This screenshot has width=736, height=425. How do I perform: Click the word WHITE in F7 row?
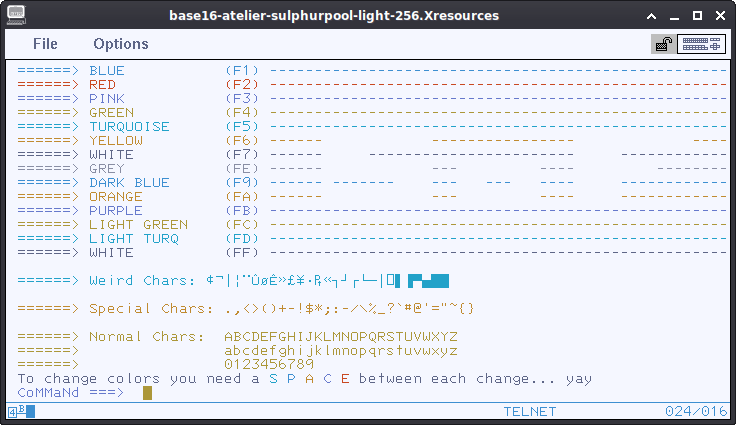pos(112,155)
